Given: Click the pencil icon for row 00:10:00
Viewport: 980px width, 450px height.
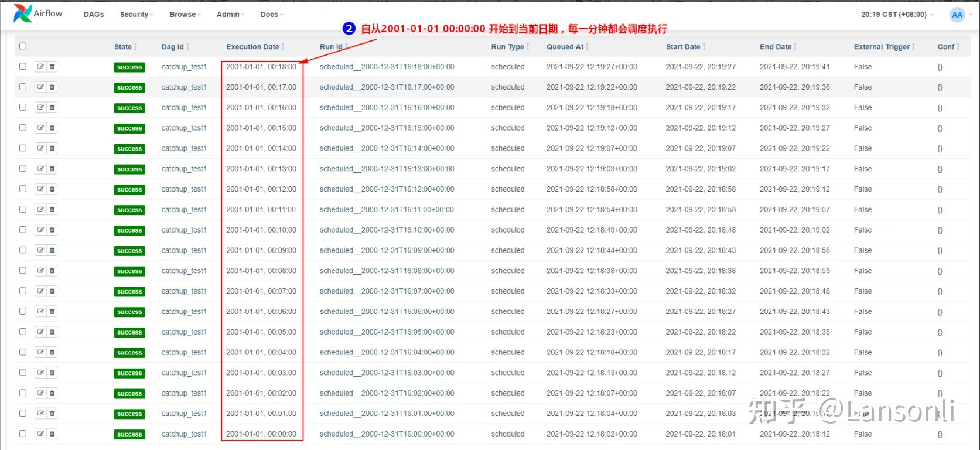Looking at the screenshot, I should (x=40, y=230).
